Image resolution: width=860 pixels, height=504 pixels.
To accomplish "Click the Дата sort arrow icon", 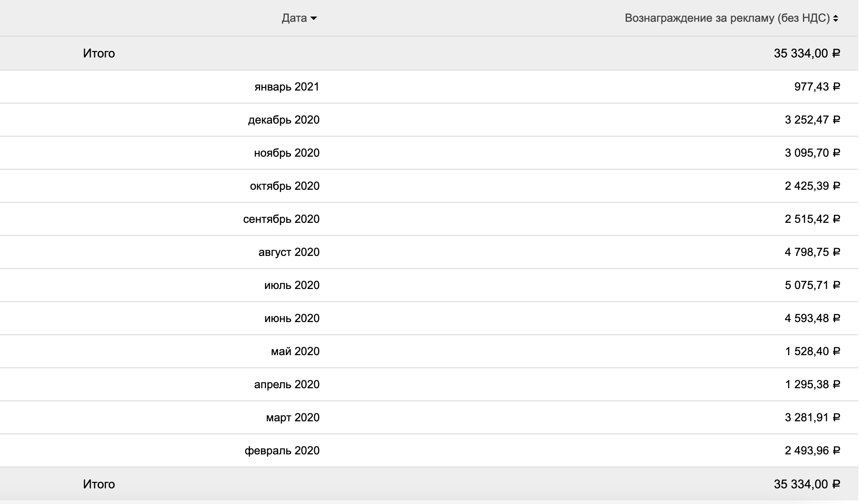I will pos(314,18).
